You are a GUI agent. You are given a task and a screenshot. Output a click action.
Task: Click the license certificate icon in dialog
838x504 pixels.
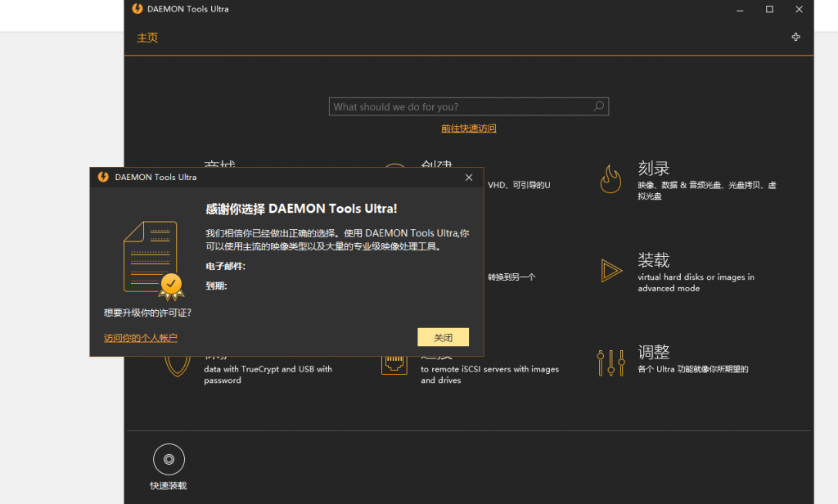tap(154, 260)
